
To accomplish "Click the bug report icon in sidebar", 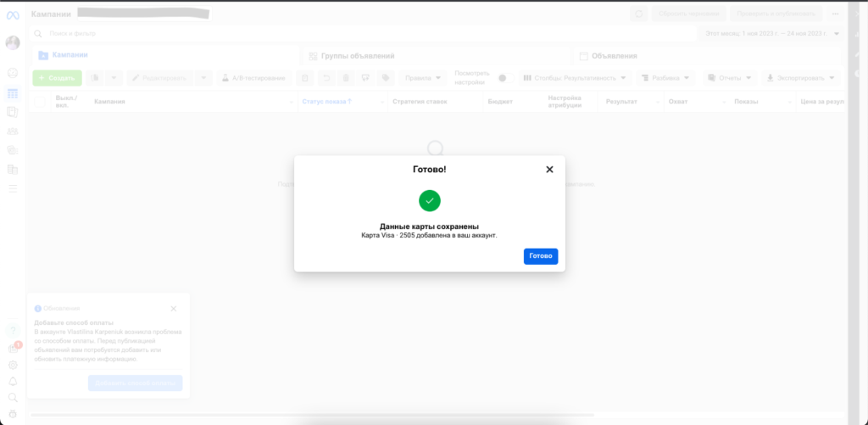I will pos(13,413).
